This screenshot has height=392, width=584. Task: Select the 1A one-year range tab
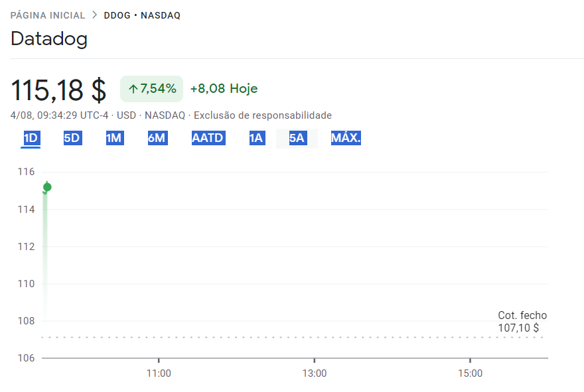257,138
